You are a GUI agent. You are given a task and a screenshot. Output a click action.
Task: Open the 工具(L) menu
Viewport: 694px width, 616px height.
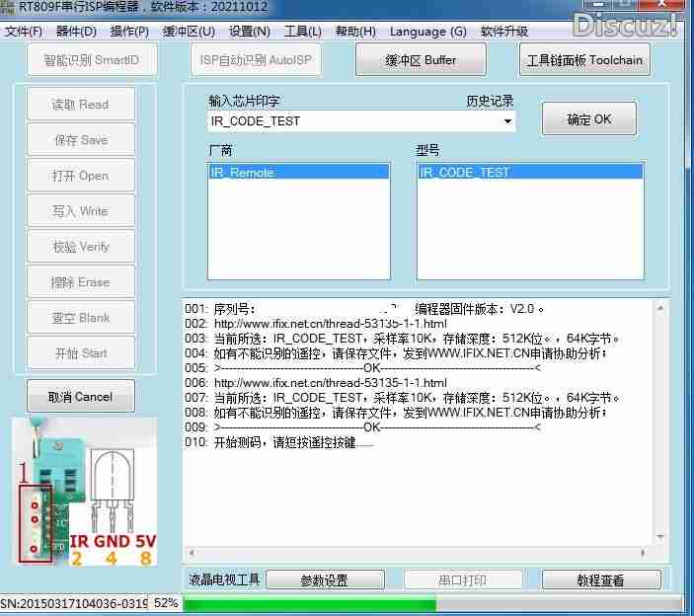(x=303, y=32)
